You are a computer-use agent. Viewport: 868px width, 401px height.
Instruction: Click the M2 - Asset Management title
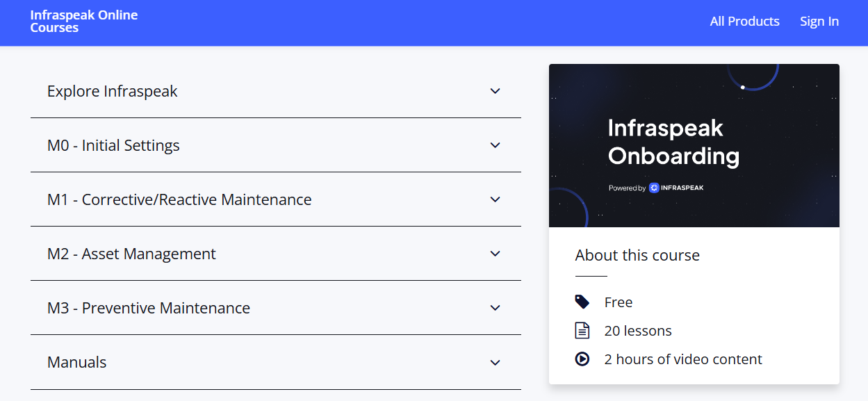pyautogui.click(x=131, y=254)
